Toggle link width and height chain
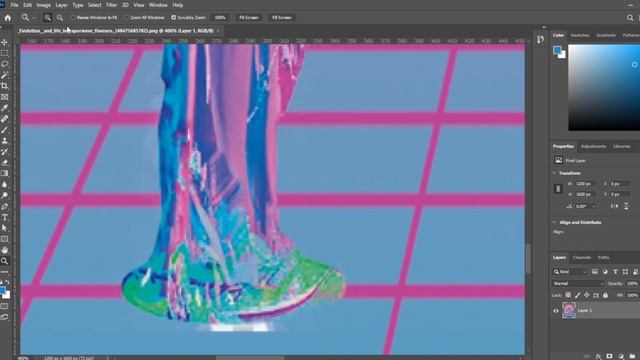The height and width of the screenshot is (360, 640). tap(558, 189)
